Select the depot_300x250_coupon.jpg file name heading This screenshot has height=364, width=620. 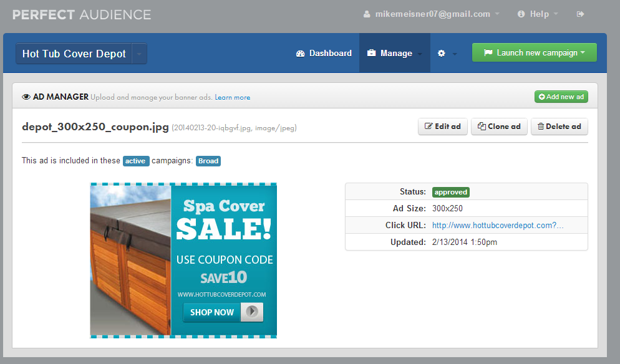95,127
